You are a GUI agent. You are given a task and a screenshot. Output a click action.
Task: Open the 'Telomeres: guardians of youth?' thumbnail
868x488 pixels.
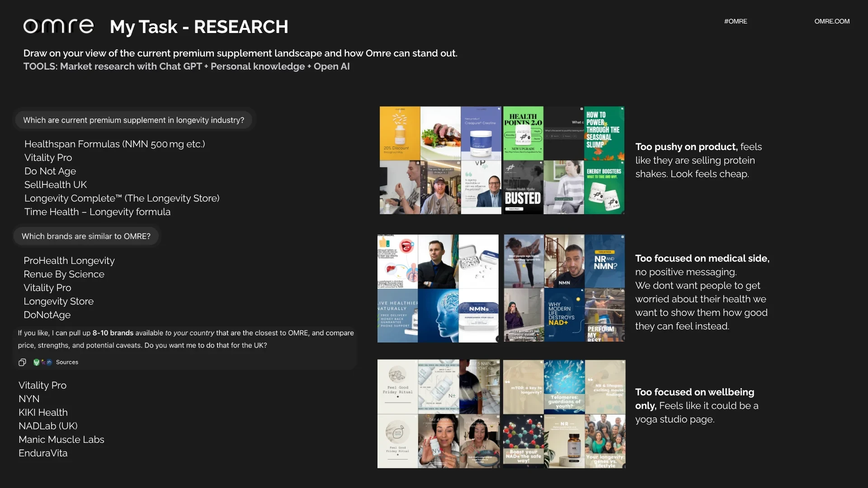564,387
